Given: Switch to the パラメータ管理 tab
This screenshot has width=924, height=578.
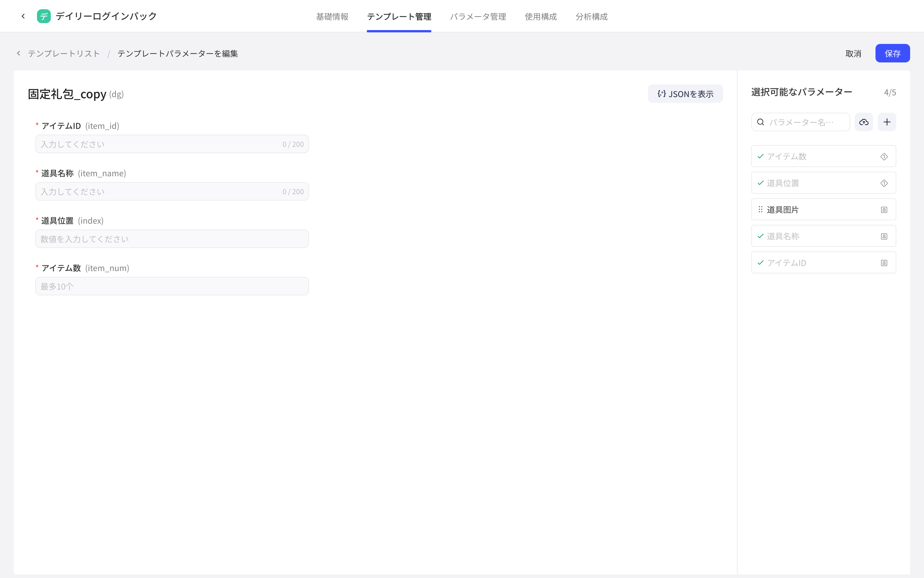Looking at the screenshot, I should coord(478,16).
